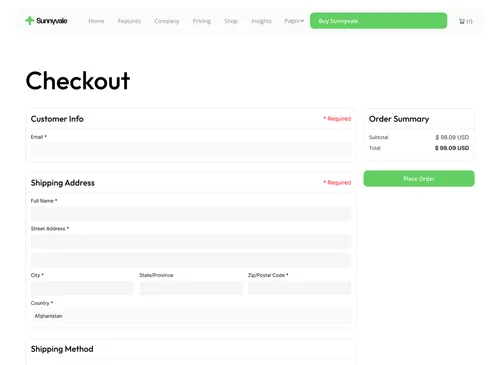500x365 pixels.
Task: Click the Customer Info heading
Action: click(x=57, y=119)
